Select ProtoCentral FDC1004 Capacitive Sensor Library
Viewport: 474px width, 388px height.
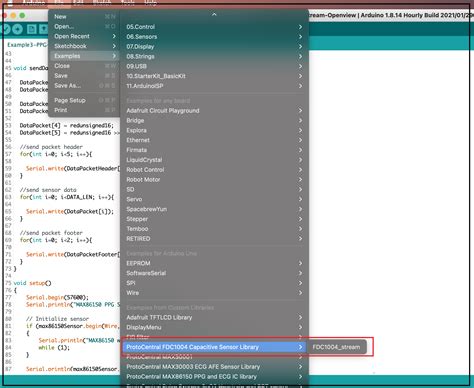pos(214,347)
